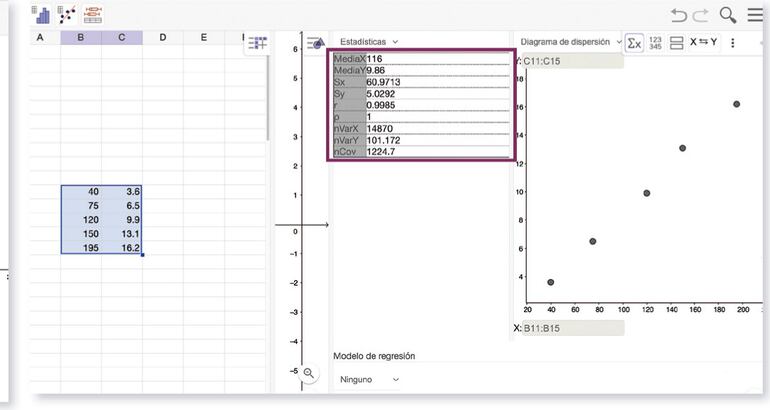The height and width of the screenshot is (410, 770).
Task: Select spreadsheet cell containing 150
Action: (82, 234)
